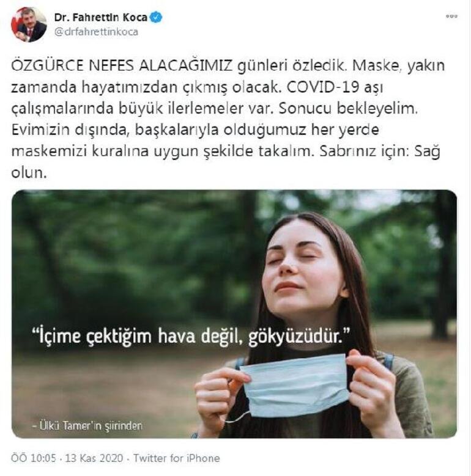Open Dr. Fahrettin Koca's profile avatar
Screen dimensions: 471x476
29,24
